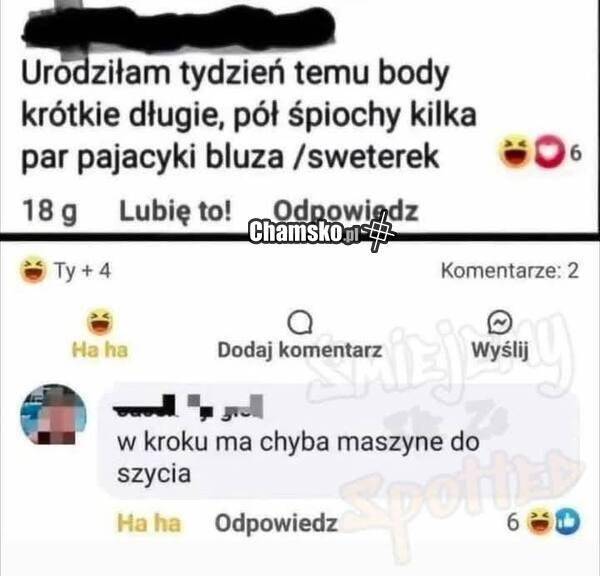Click the laughing emoji beside 'Ty + 4'
This screenshot has height=576, width=600.
(x=34, y=270)
